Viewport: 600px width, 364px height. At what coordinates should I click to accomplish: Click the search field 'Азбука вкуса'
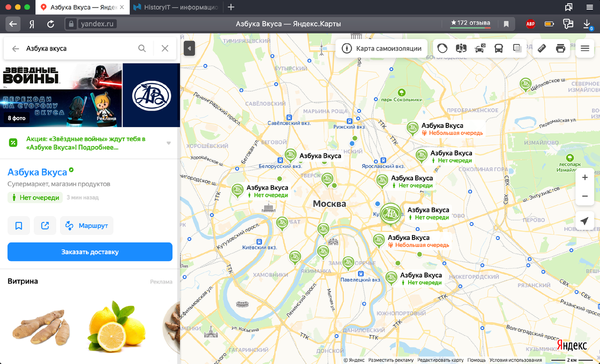(x=77, y=48)
